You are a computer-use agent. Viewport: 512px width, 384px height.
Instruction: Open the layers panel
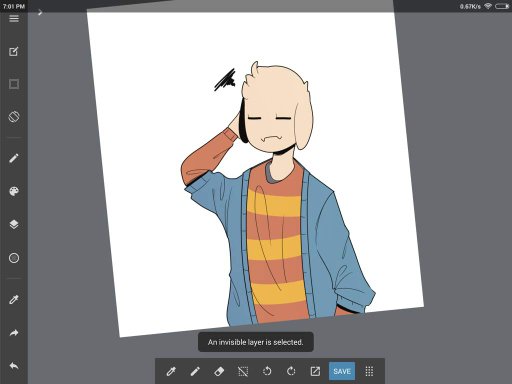pos(14,224)
